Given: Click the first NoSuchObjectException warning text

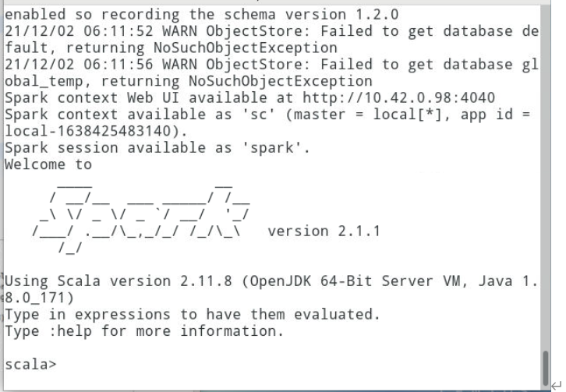Looking at the screenshot, I should coord(246,48).
